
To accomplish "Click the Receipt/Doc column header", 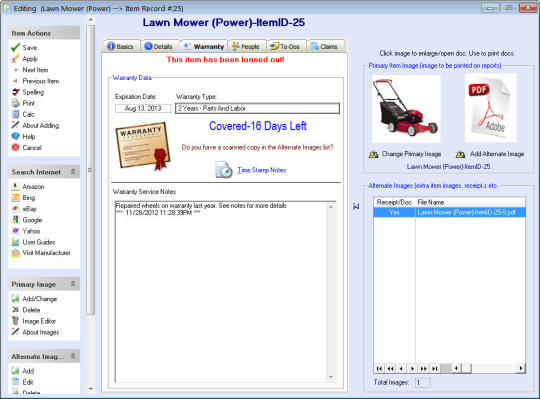I will (394, 202).
